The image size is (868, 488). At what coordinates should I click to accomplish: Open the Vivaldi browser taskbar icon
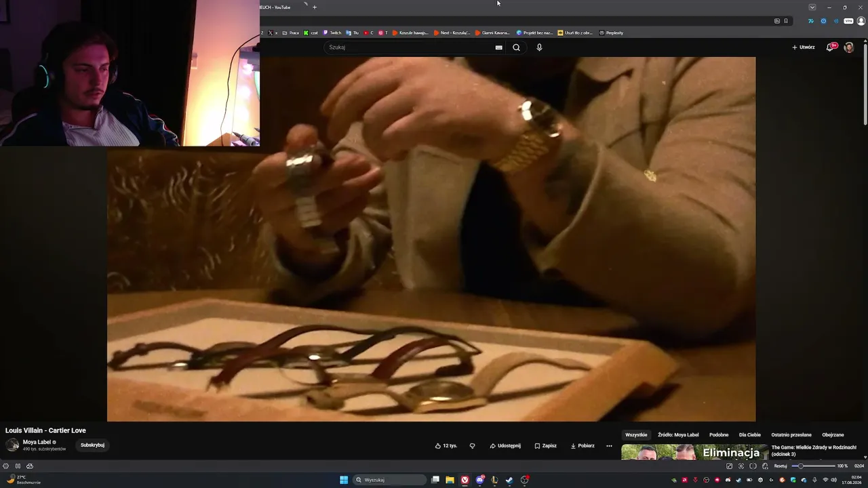coord(465,480)
